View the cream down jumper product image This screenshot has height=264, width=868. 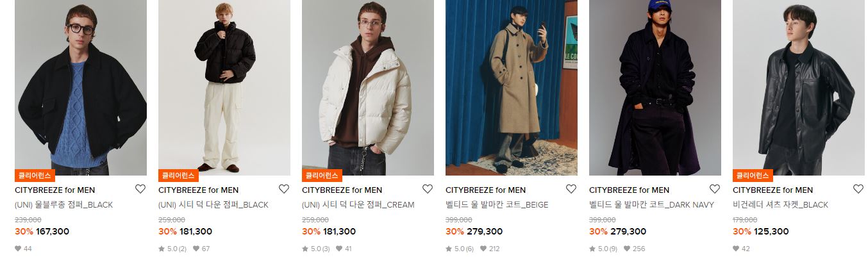(x=368, y=88)
